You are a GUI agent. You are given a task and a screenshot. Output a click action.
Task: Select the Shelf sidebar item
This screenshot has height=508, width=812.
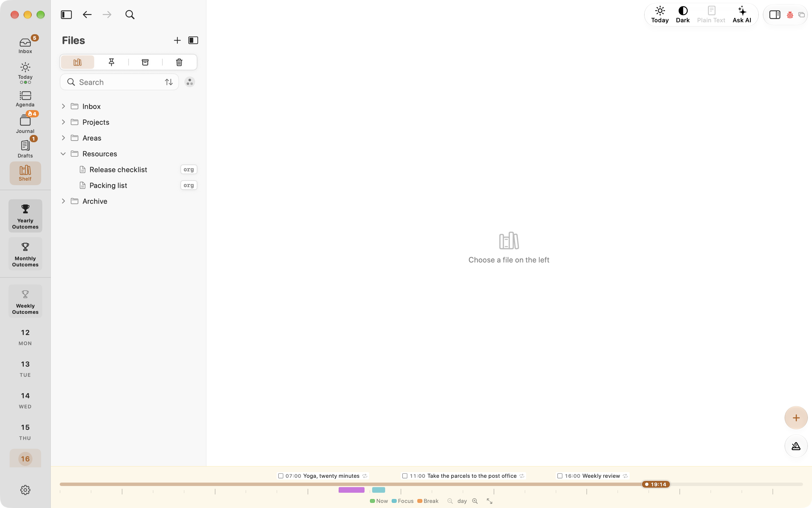click(25, 173)
